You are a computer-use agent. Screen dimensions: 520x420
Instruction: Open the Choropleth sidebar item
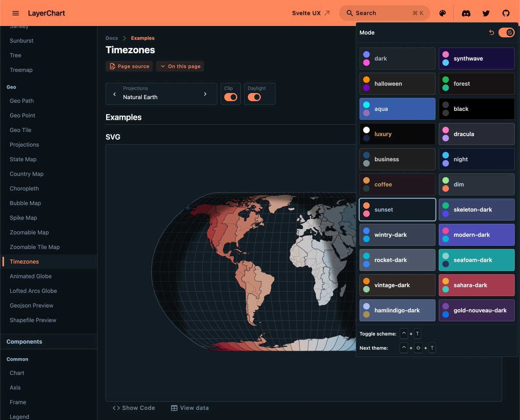[x=24, y=189]
